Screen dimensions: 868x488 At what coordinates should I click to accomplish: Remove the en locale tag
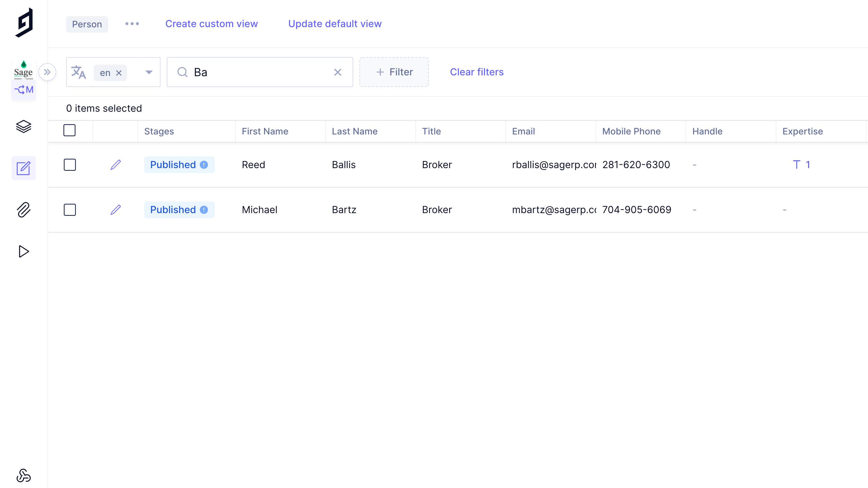coord(119,73)
